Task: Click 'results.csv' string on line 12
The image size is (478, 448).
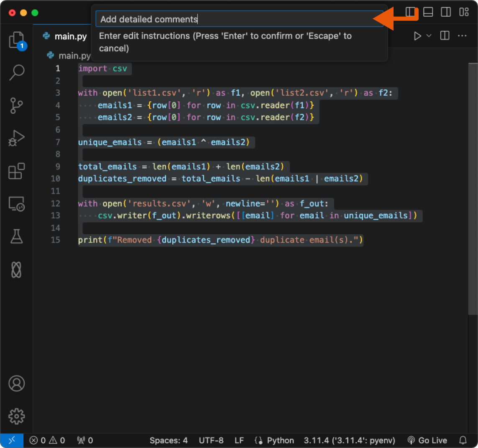Action: point(159,203)
